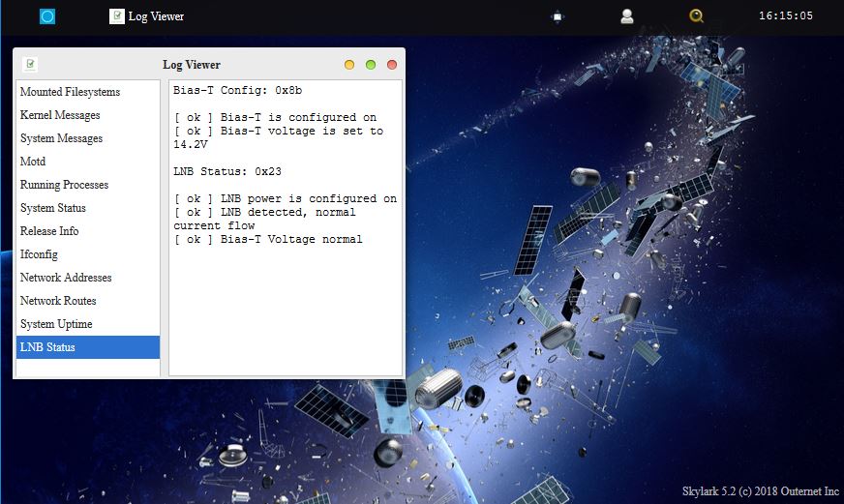Click the highlighted LNB Status entry
The width and height of the screenshot is (844, 504).
click(88, 347)
